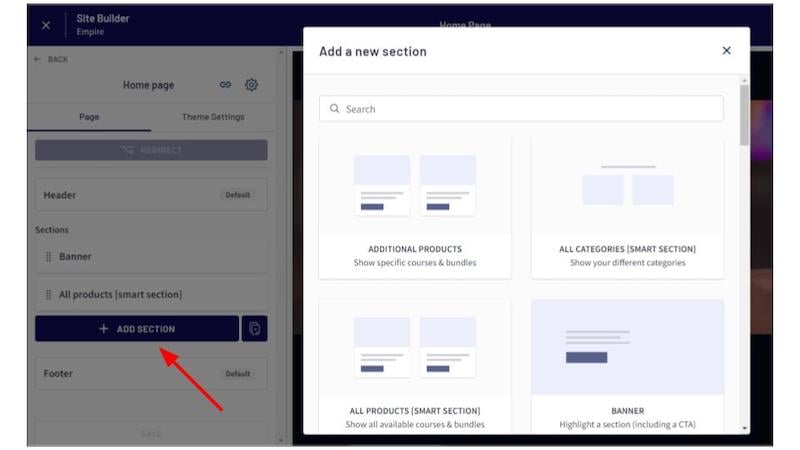
Task: Select All products [smart section] row
Action: (x=151, y=294)
